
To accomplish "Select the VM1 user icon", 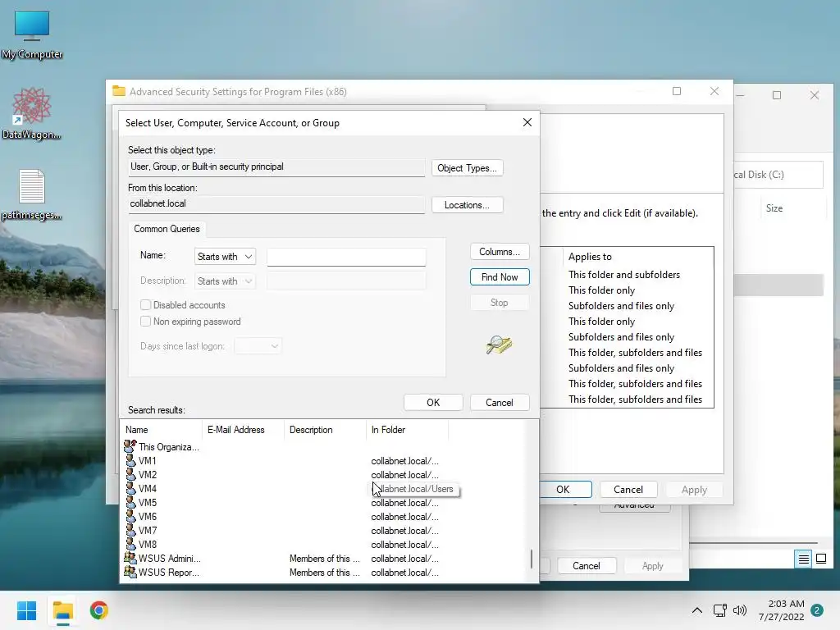I will pos(130,460).
